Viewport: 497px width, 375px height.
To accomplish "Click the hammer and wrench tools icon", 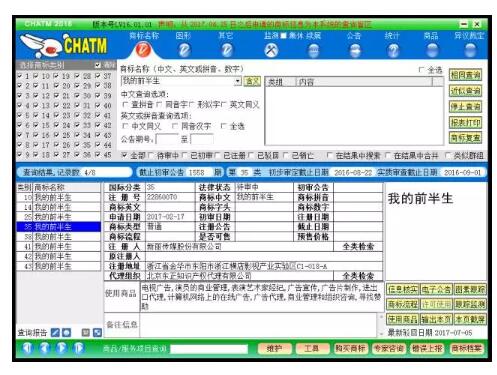I will [x=271, y=50].
